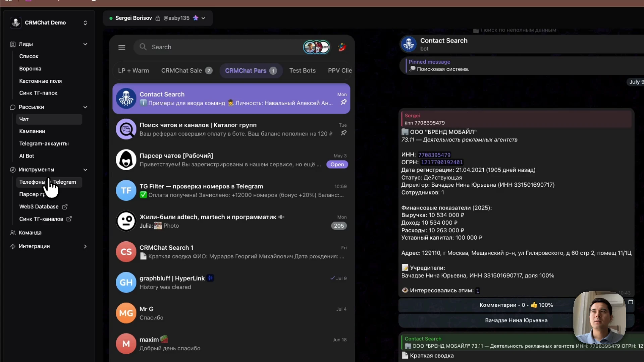Click the pin icon on Поиск чатов и каналов
This screenshot has height=362, width=644.
343,133
